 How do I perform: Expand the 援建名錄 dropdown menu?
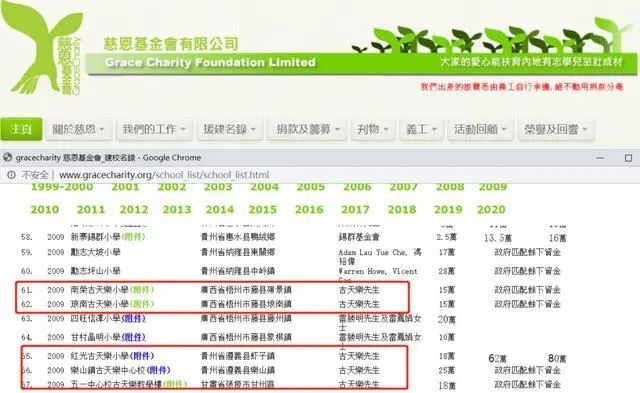click(x=230, y=129)
